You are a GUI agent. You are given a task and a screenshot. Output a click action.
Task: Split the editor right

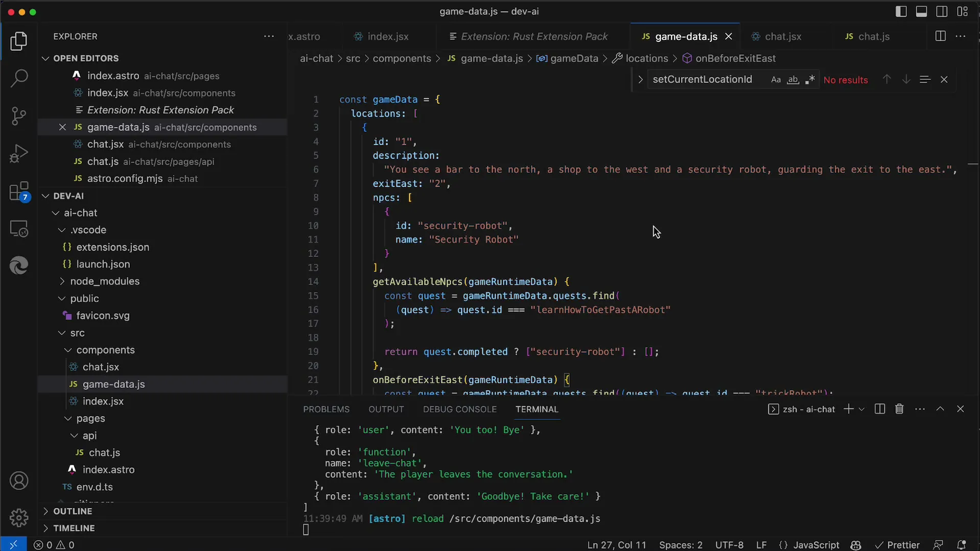pos(940,36)
